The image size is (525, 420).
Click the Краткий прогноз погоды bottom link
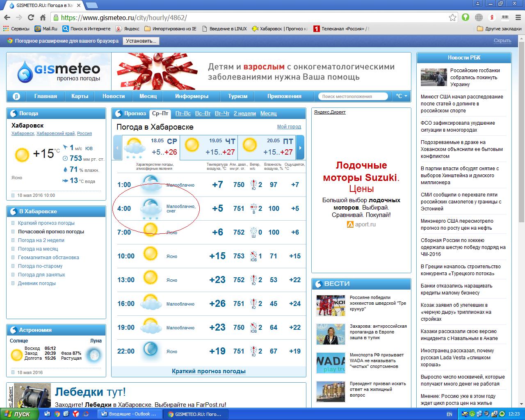point(208,371)
